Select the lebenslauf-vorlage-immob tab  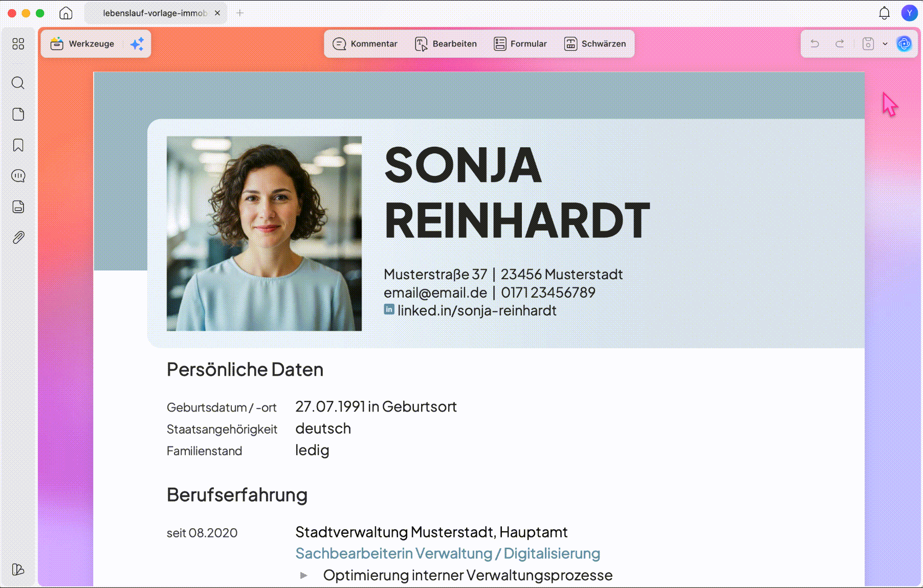pyautogui.click(x=155, y=13)
